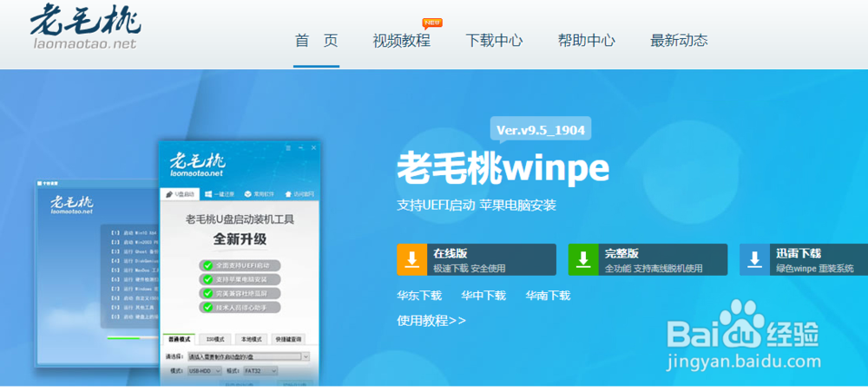
Task: Click the green progress bar in back window
Action: [123, 337]
